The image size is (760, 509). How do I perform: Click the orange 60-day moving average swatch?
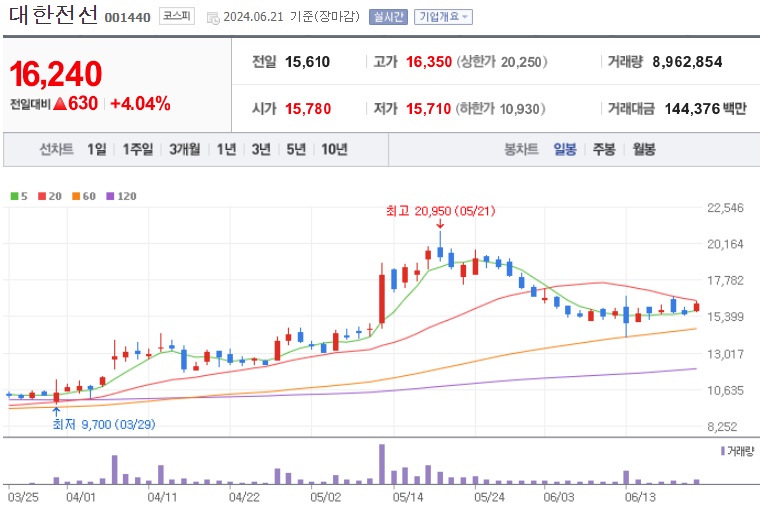76,196
